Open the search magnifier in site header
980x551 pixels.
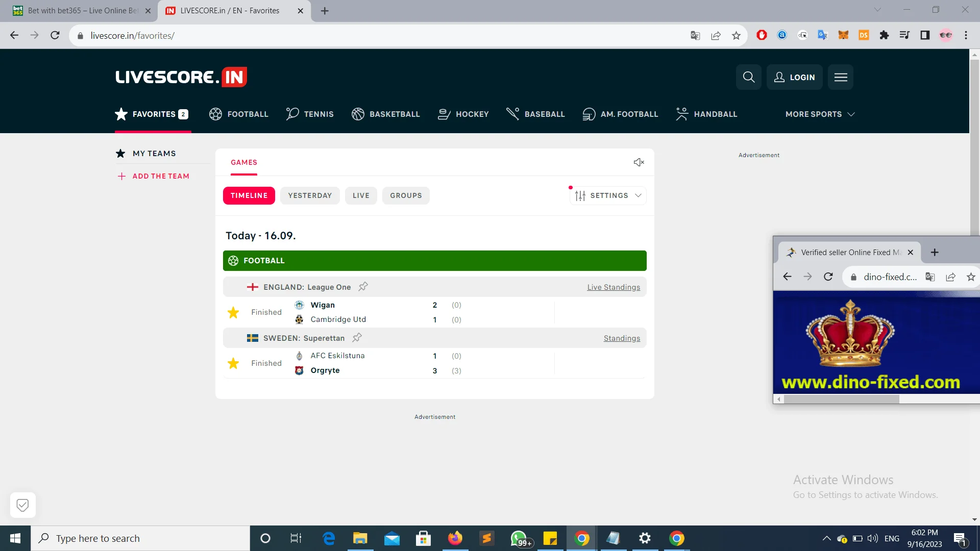click(748, 77)
